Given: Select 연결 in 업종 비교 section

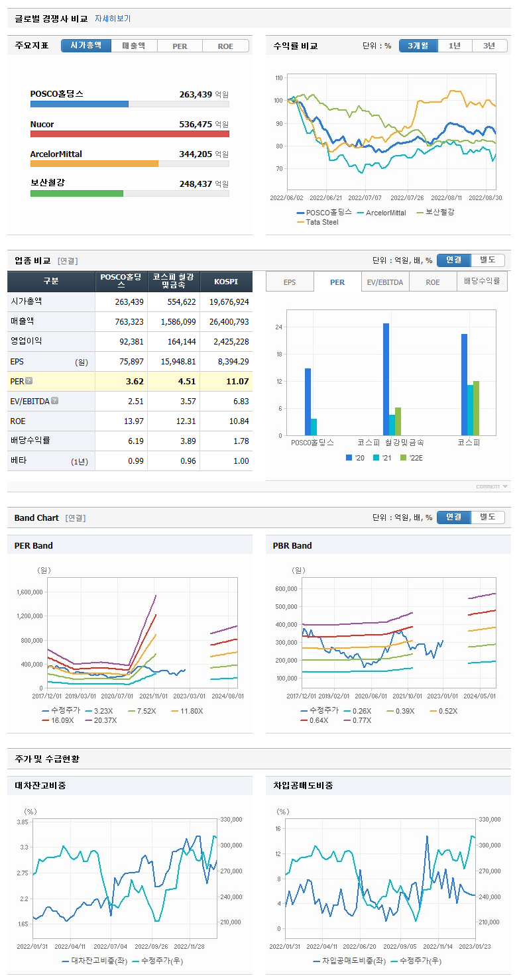Looking at the screenshot, I should pyautogui.click(x=454, y=260).
